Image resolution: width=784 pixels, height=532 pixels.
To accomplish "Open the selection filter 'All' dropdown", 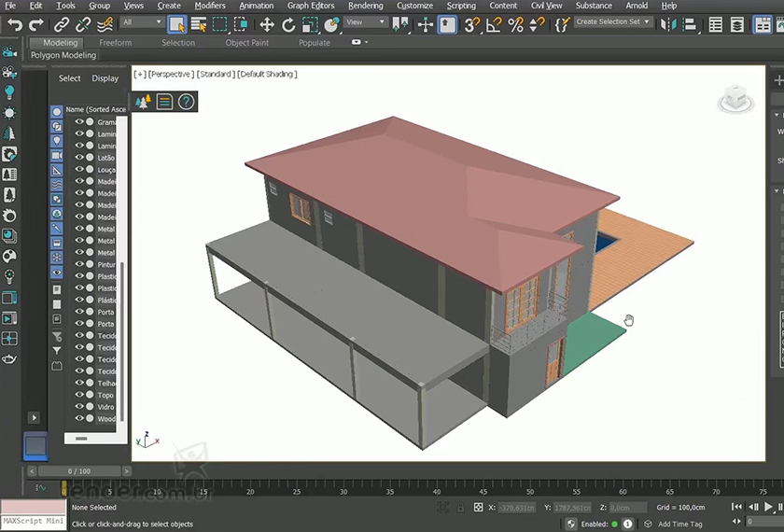I will pyautogui.click(x=140, y=22).
